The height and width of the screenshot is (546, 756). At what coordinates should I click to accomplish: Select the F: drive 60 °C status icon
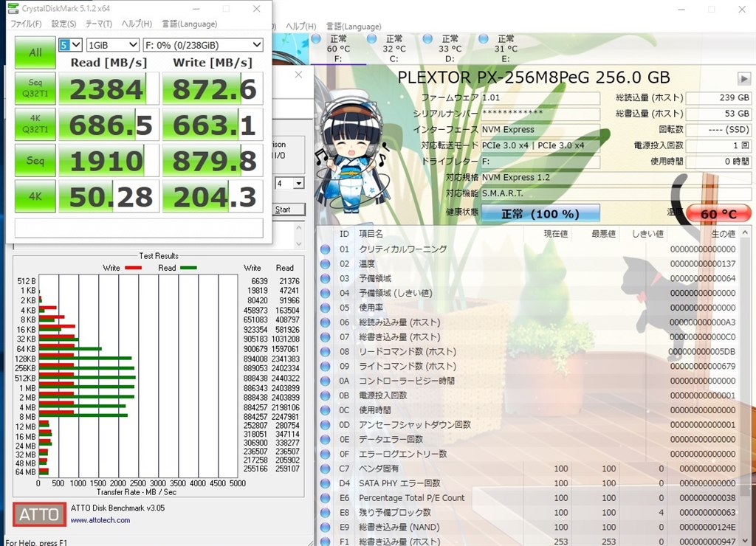(x=338, y=49)
